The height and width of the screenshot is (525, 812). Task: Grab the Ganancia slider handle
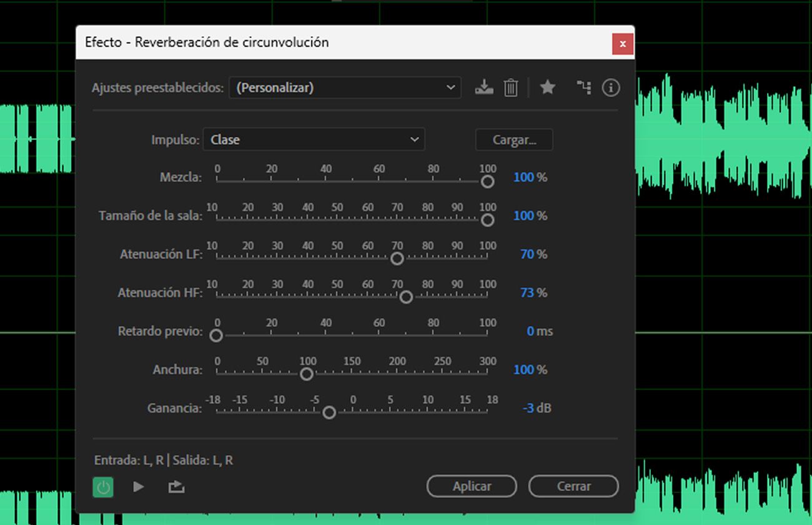click(329, 412)
